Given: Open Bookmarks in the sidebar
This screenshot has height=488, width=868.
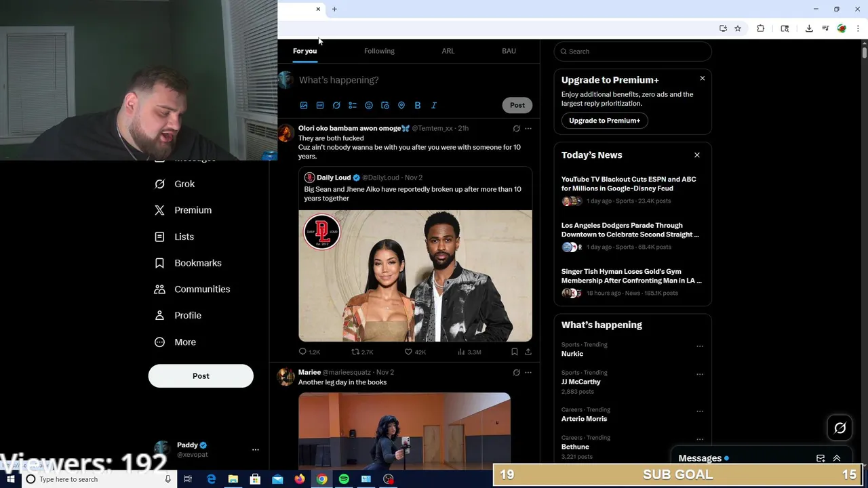Looking at the screenshot, I should 188,263.
